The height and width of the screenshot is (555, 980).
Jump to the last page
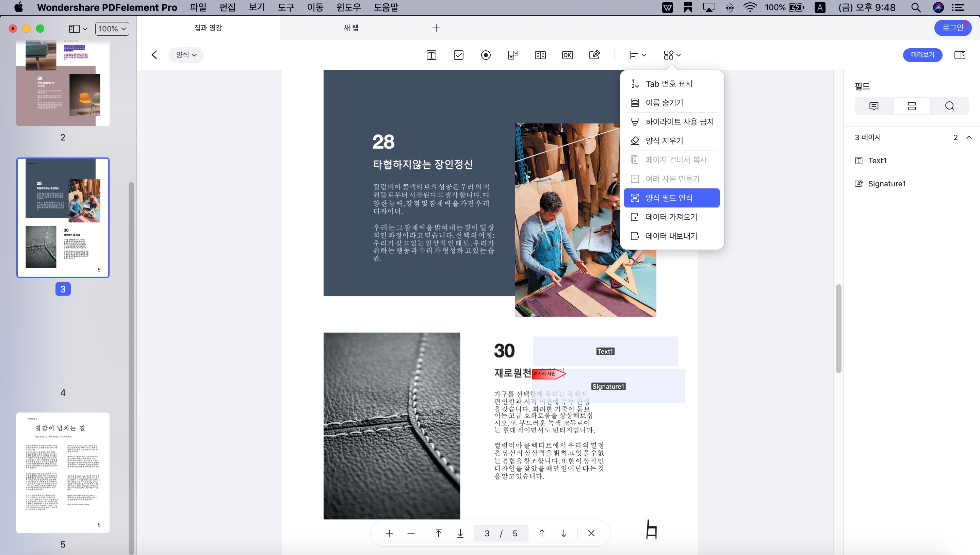click(x=460, y=533)
